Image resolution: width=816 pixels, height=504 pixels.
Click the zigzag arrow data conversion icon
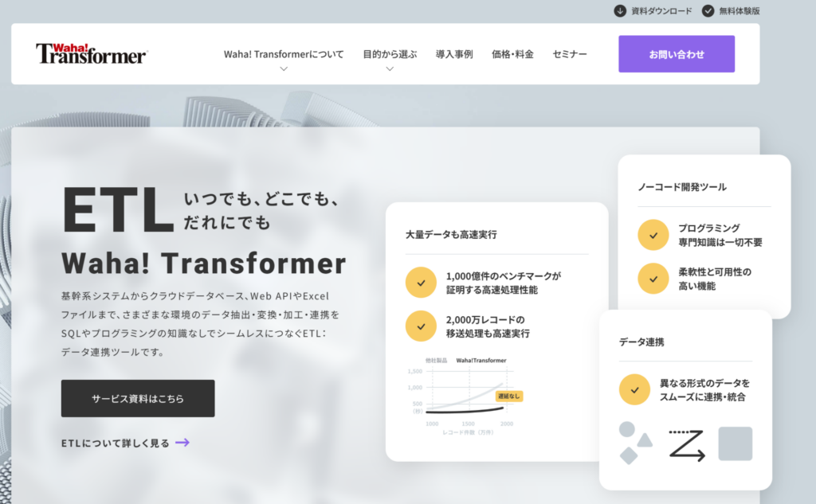coord(687,445)
